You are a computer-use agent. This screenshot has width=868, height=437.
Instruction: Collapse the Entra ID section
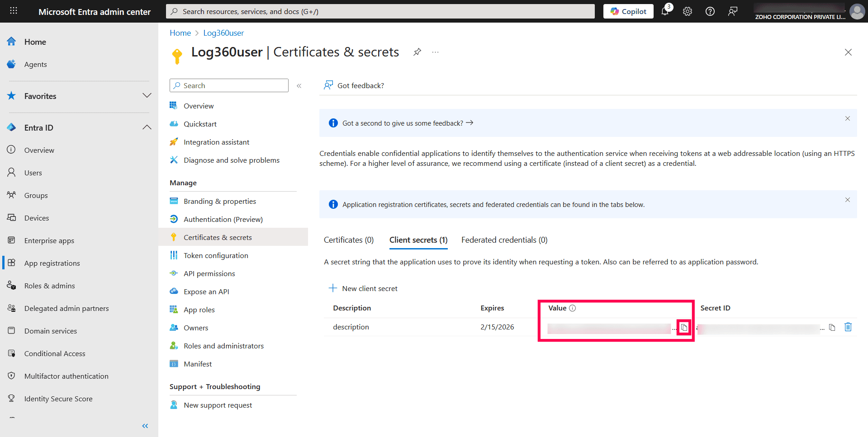[x=147, y=127]
